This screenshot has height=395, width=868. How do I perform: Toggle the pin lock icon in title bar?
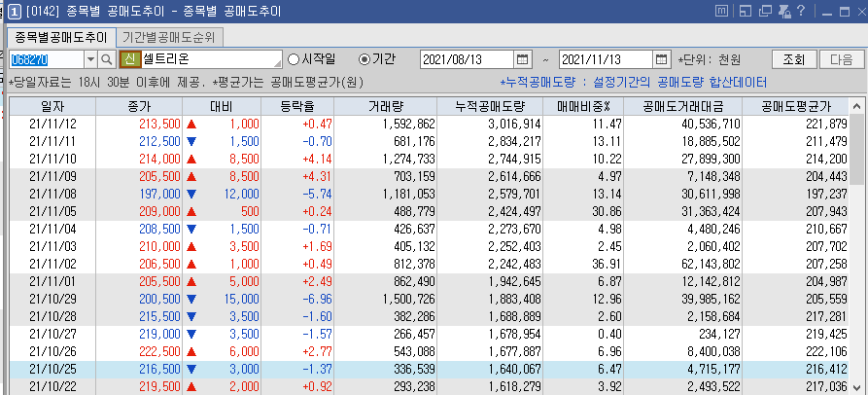[x=783, y=11]
